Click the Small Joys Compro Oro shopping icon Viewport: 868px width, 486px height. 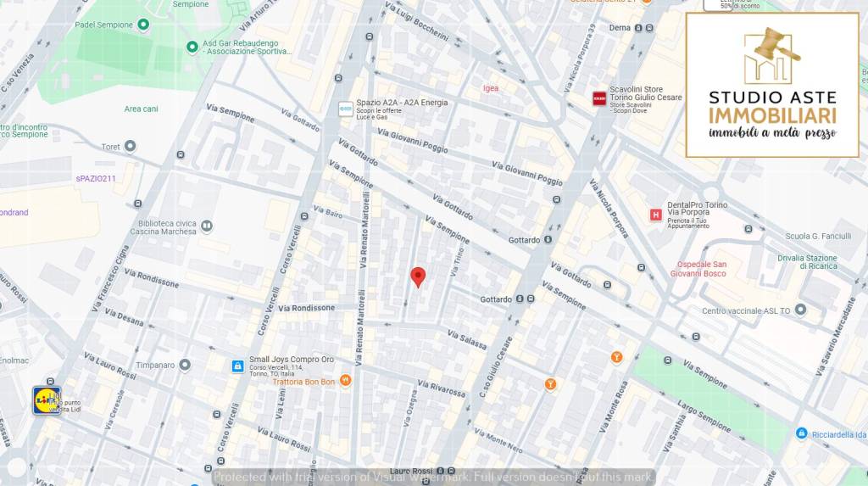(x=237, y=366)
